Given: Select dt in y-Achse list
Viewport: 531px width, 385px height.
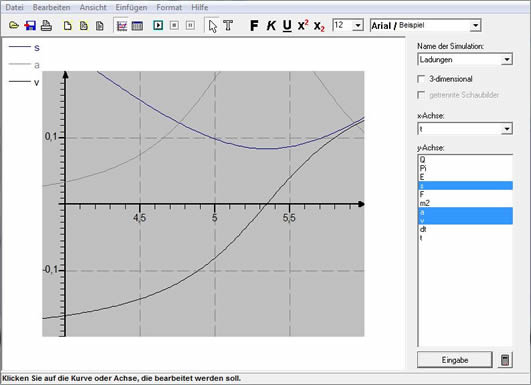Looking at the screenshot, I should pos(465,229).
